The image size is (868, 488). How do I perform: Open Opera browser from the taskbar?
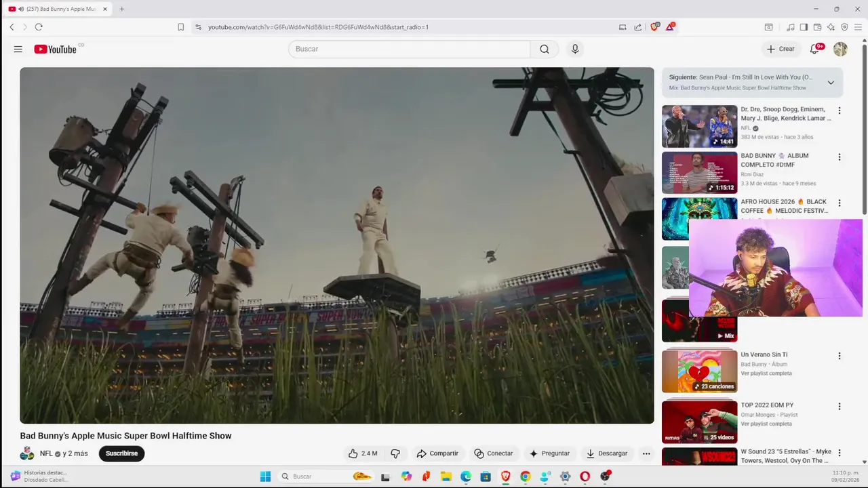pyautogui.click(x=585, y=476)
